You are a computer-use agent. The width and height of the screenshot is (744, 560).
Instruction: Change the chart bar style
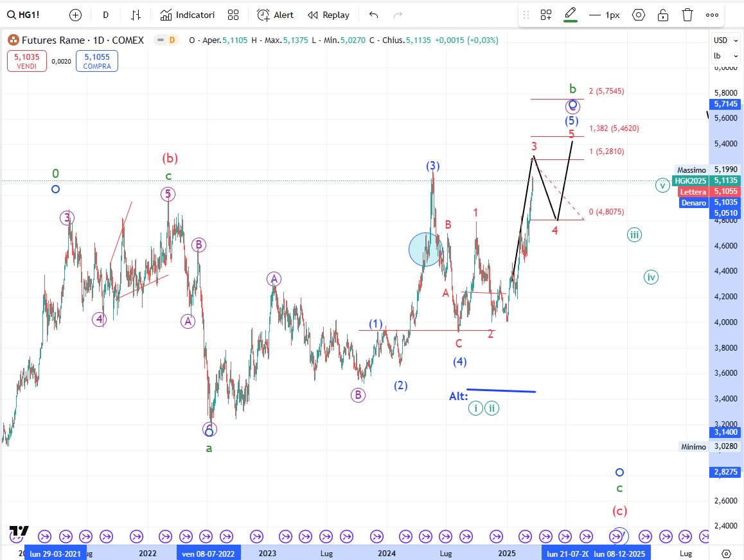point(136,15)
